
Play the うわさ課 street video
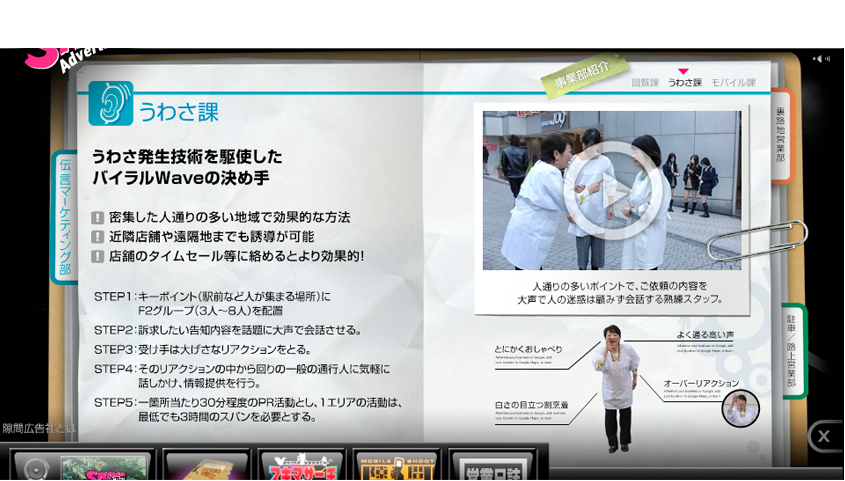(612, 190)
